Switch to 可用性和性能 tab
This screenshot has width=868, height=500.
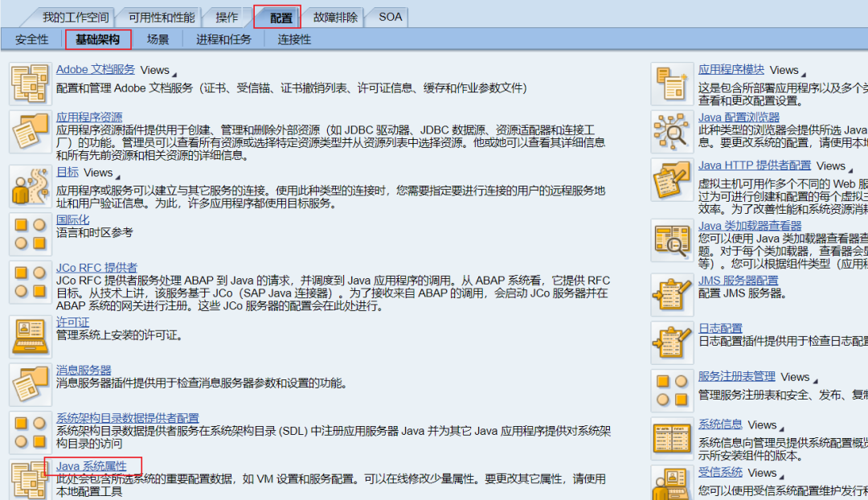[161, 17]
